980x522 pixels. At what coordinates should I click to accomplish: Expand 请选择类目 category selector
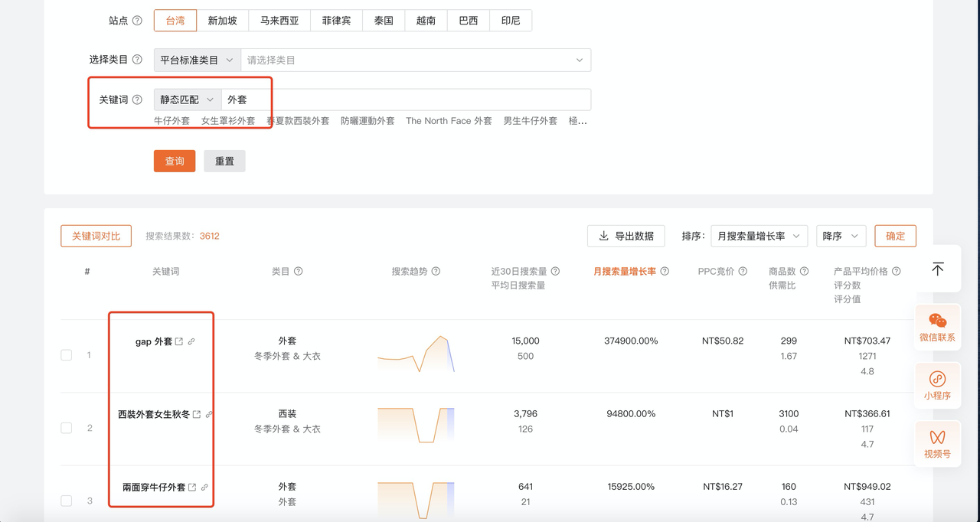click(x=416, y=60)
